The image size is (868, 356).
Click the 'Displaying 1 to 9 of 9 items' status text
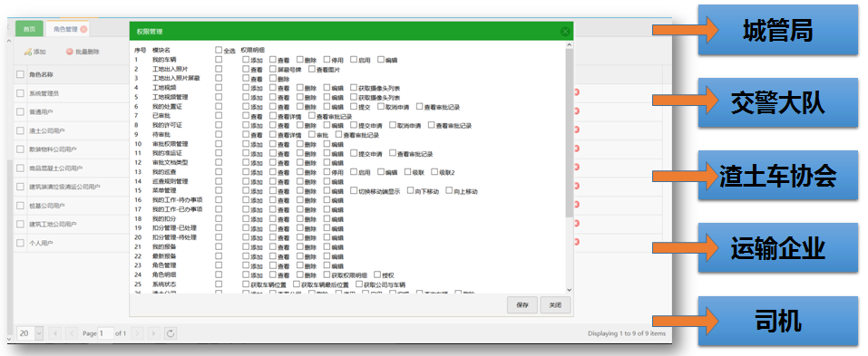click(627, 333)
